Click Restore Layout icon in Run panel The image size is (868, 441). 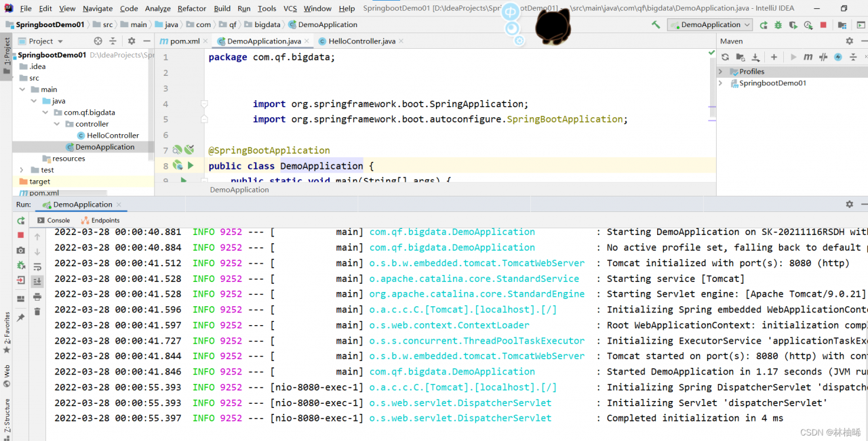tap(21, 298)
